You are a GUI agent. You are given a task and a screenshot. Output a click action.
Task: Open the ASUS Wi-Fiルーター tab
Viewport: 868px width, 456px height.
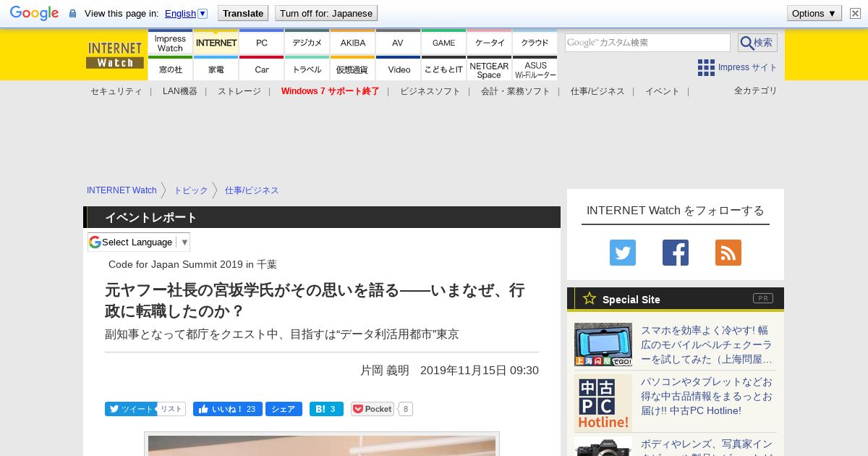(535, 69)
